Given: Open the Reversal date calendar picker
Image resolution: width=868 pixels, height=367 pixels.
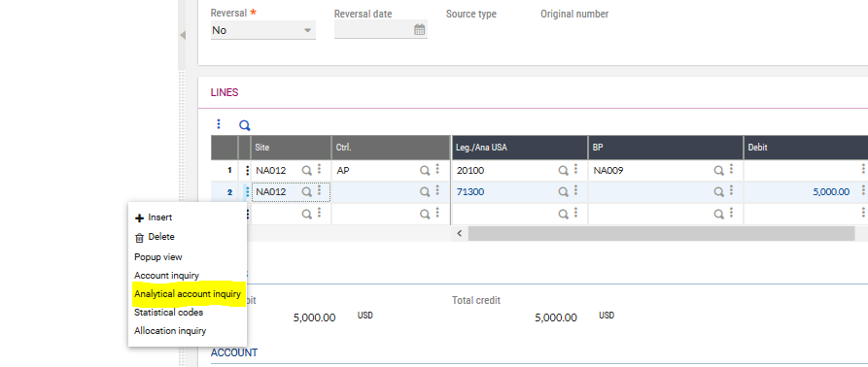Looking at the screenshot, I should 420,30.
